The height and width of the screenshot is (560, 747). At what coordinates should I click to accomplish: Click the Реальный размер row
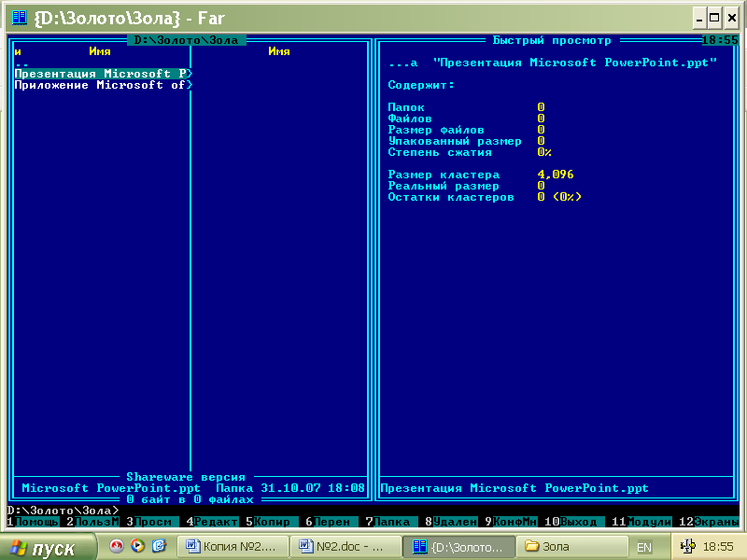(466, 186)
